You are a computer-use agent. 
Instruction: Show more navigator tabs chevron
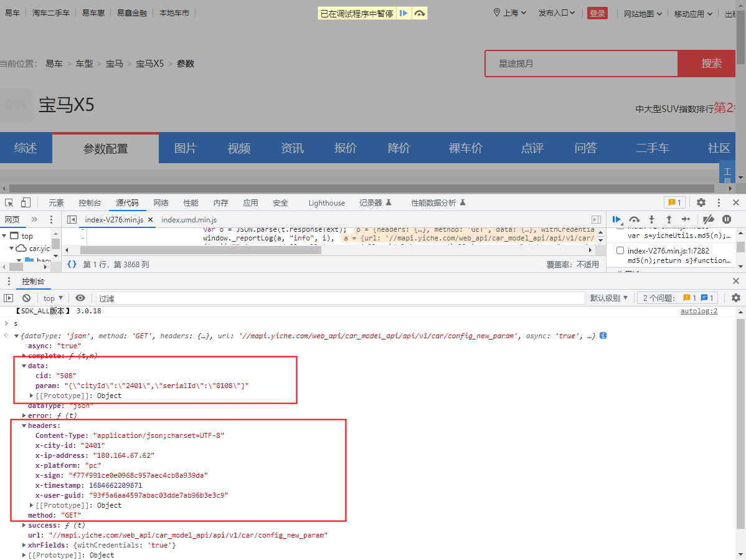[x=34, y=219]
